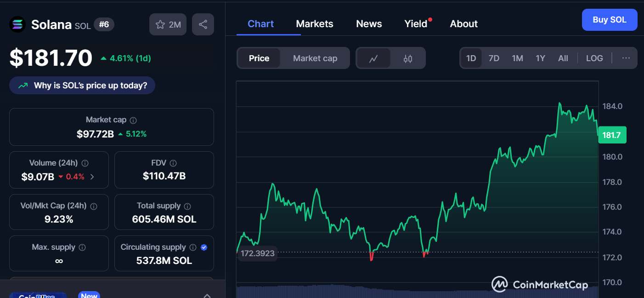Open the share icon button
This screenshot has height=298, width=644.
tap(203, 24)
